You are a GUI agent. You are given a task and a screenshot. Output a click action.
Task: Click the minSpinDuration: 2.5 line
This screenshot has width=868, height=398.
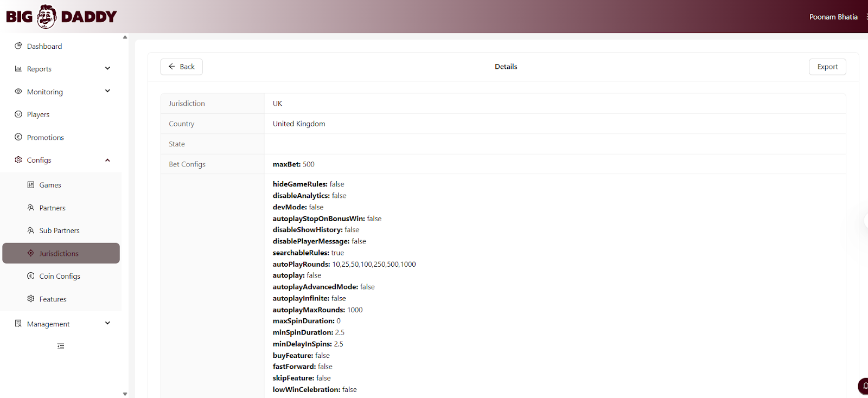click(308, 332)
